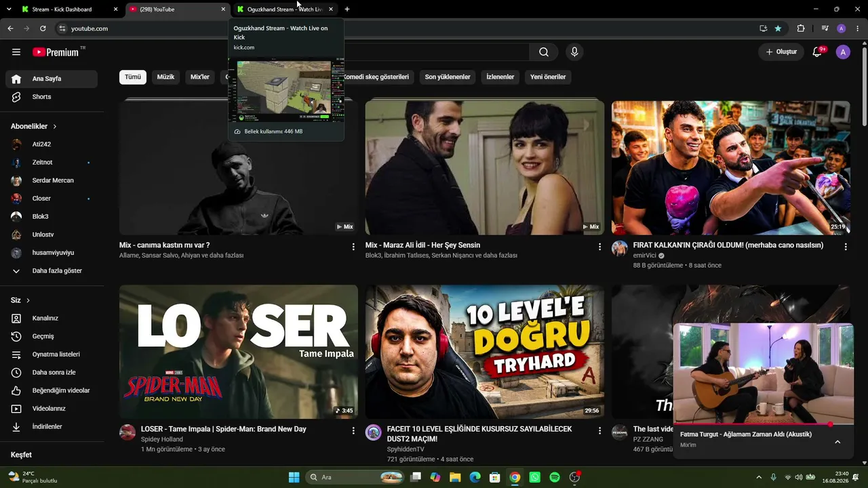
Task: Open the Windows Start menu
Action: (294, 477)
